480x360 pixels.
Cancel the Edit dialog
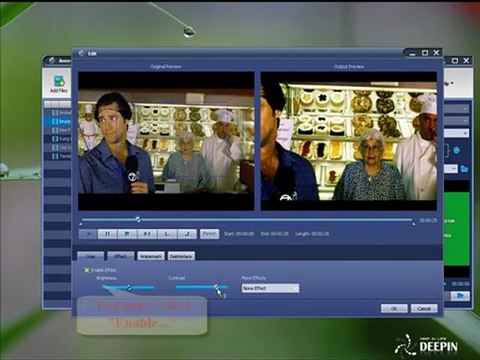coord(424,309)
